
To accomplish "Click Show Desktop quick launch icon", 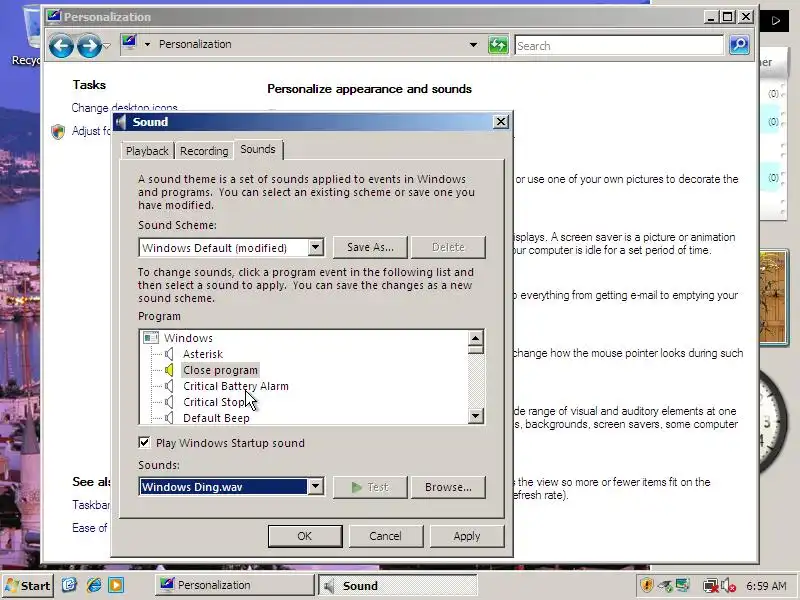I will point(69,585).
